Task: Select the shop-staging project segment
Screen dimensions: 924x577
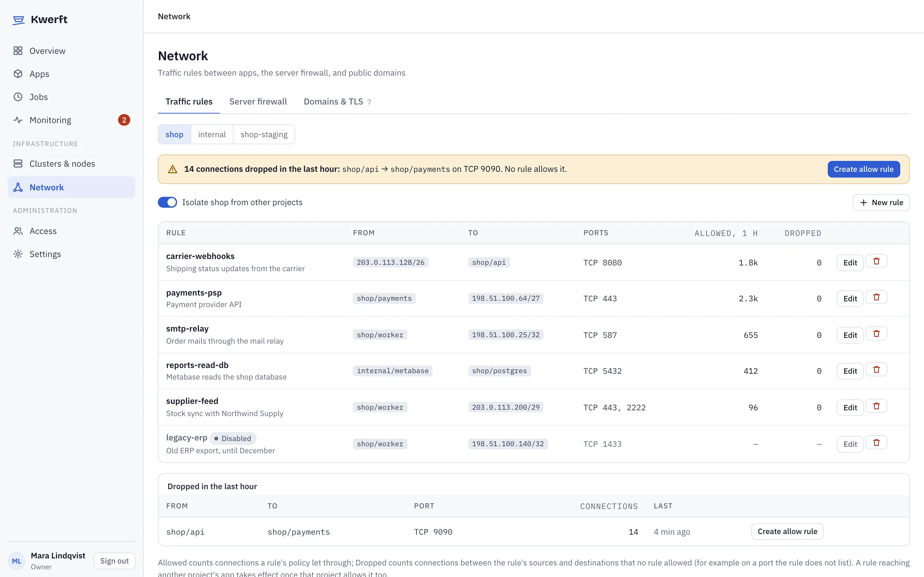Action: (264, 134)
